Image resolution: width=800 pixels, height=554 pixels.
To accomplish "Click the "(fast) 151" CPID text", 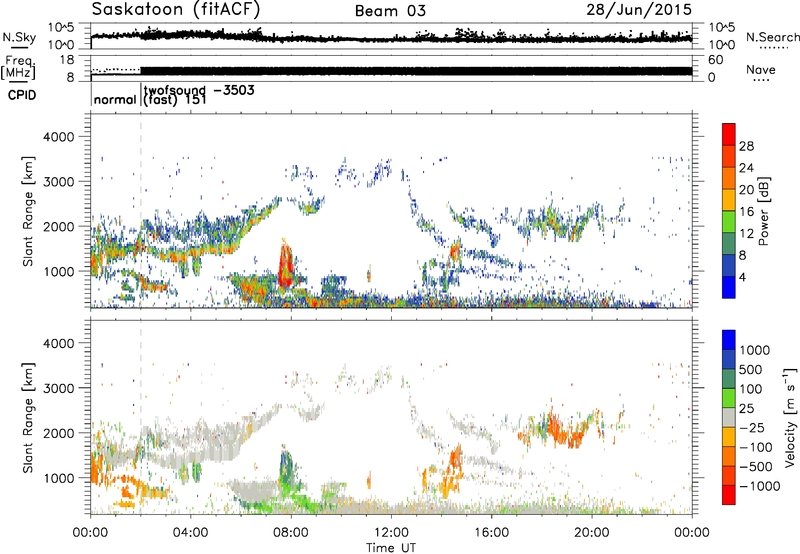I will click(175, 99).
